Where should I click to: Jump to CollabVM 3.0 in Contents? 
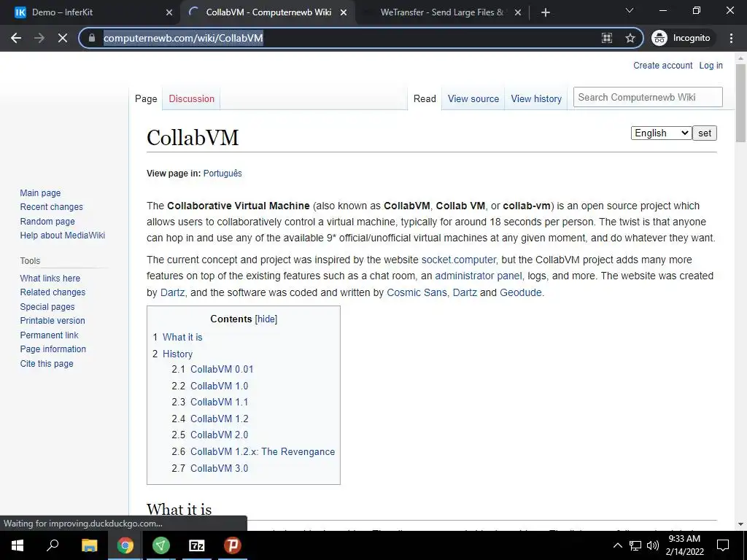219,468
